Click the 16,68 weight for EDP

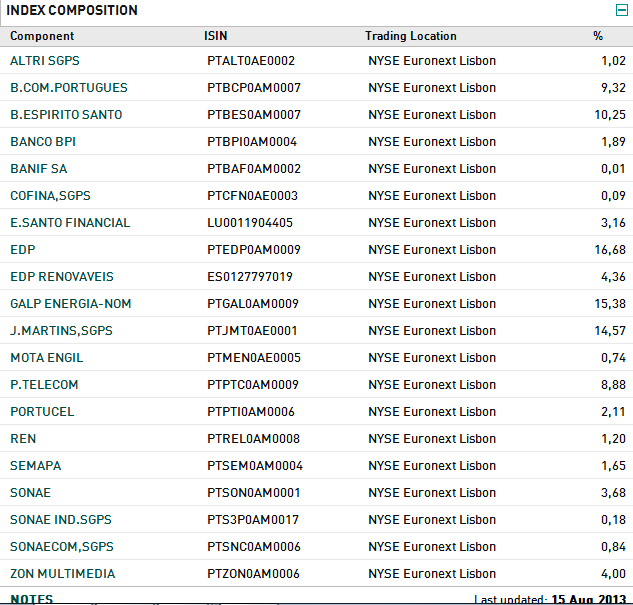(x=610, y=250)
